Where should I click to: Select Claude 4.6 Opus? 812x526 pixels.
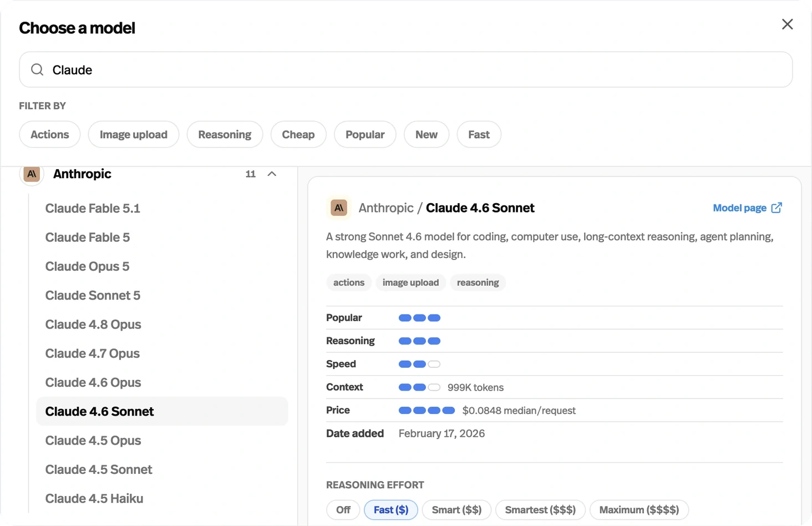point(162,382)
